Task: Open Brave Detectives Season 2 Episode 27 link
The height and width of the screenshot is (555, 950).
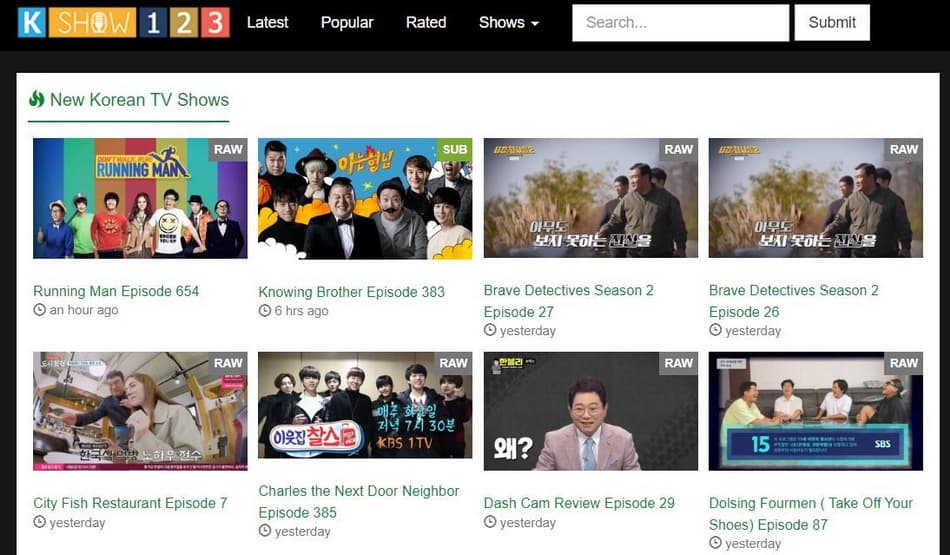Action: coord(568,300)
